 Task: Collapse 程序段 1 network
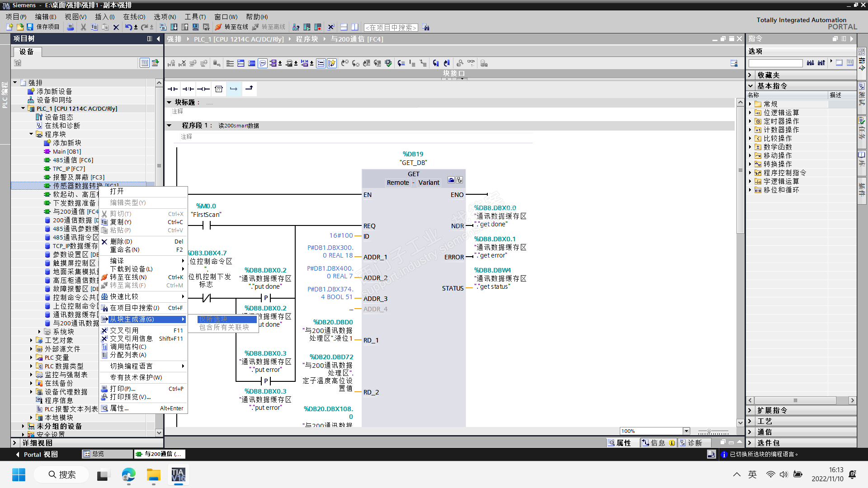pos(170,126)
